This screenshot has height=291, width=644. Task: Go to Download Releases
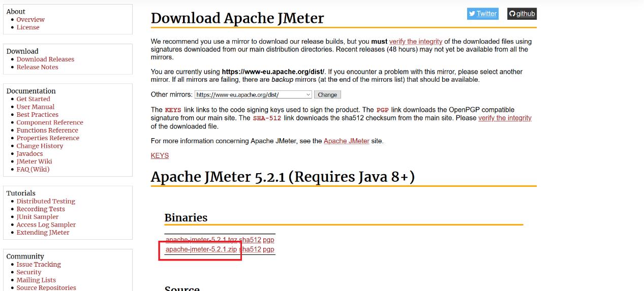(x=45, y=59)
